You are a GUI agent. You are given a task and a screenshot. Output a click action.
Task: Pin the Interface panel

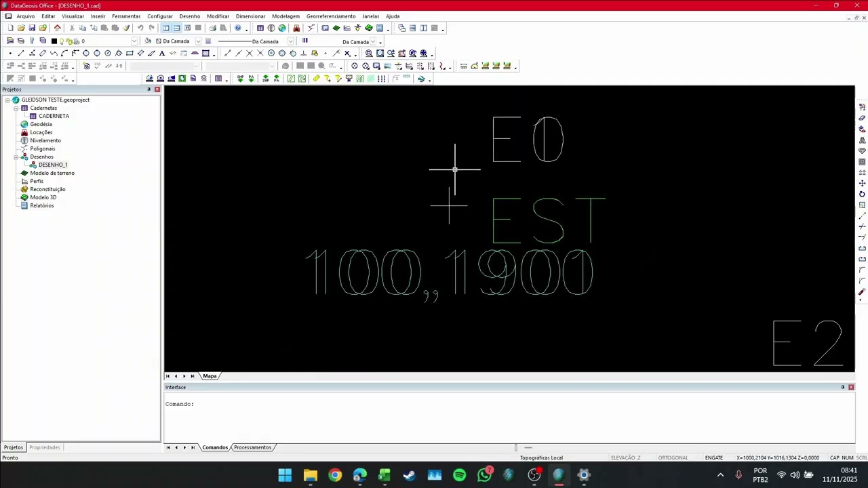tap(842, 387)
